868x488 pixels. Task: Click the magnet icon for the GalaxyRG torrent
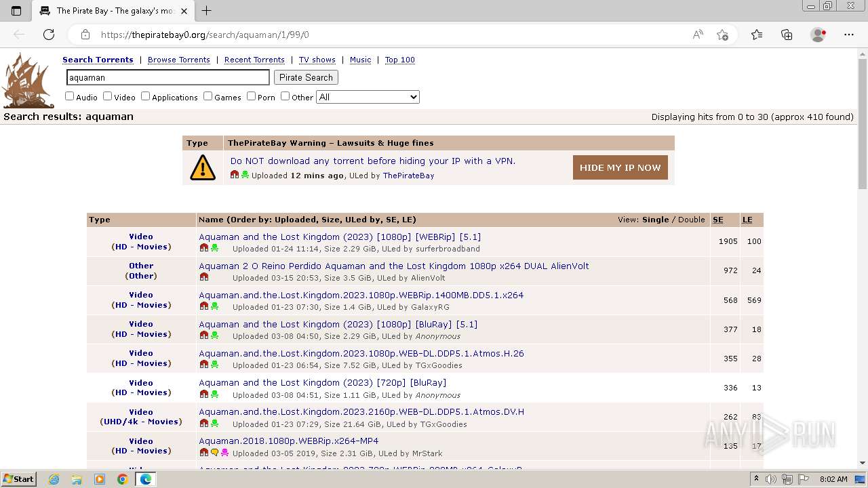click(203, 306)
